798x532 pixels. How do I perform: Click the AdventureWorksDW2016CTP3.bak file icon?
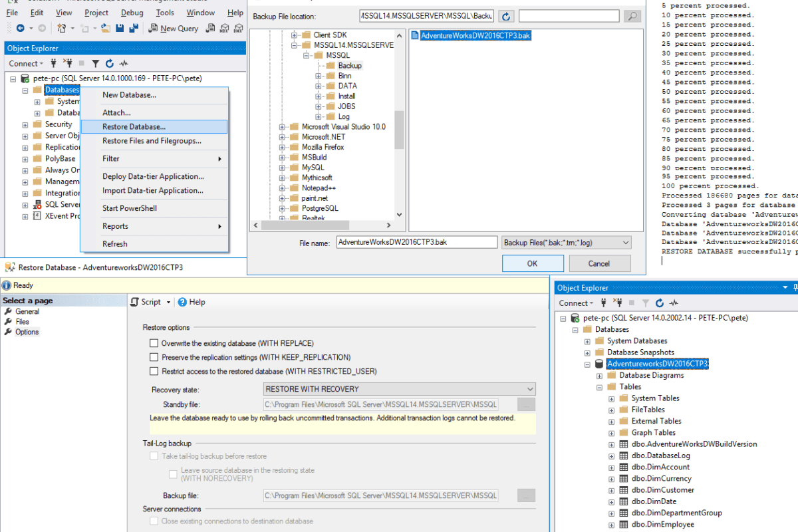pyautogui.click(x=416, y=35)
